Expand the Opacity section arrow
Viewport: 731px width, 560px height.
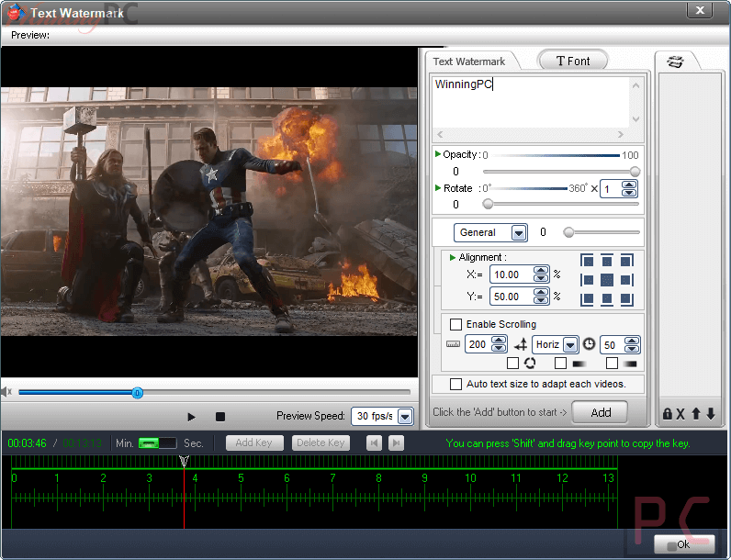click(438, 153)
